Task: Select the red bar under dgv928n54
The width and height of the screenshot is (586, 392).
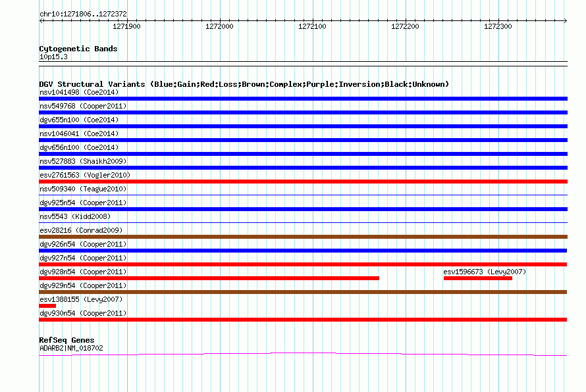Action: (209, 278)
